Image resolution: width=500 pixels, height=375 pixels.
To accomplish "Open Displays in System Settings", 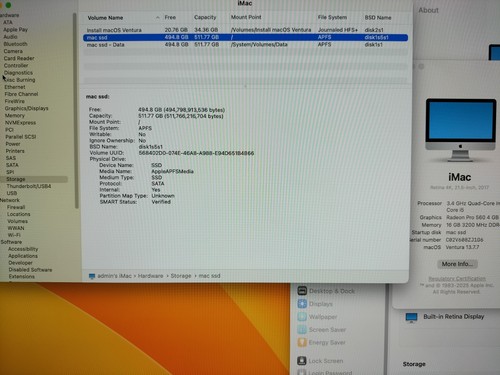I will [x=315, y=304].
